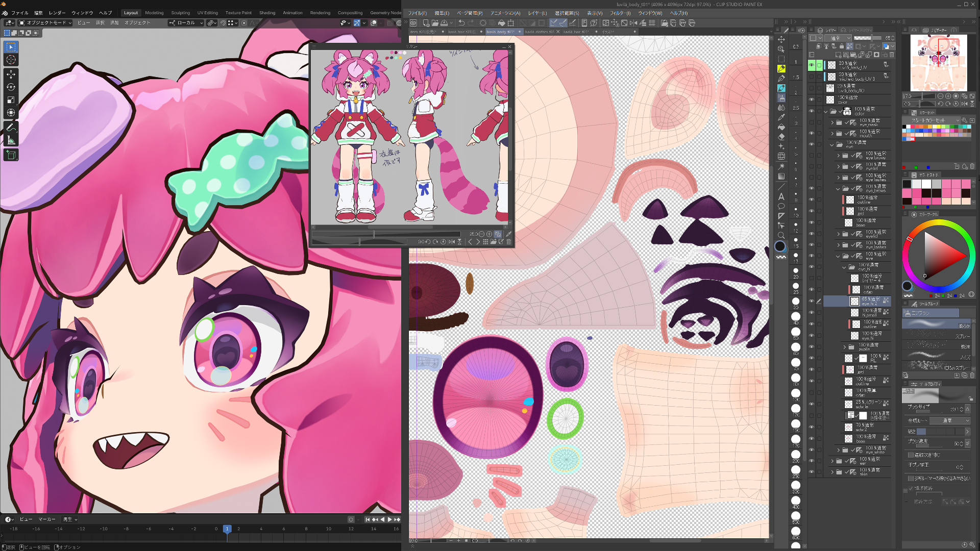Pick the Rotate tool in Blender's toolbar
980x551 pixels.
[x=11, y=87]
